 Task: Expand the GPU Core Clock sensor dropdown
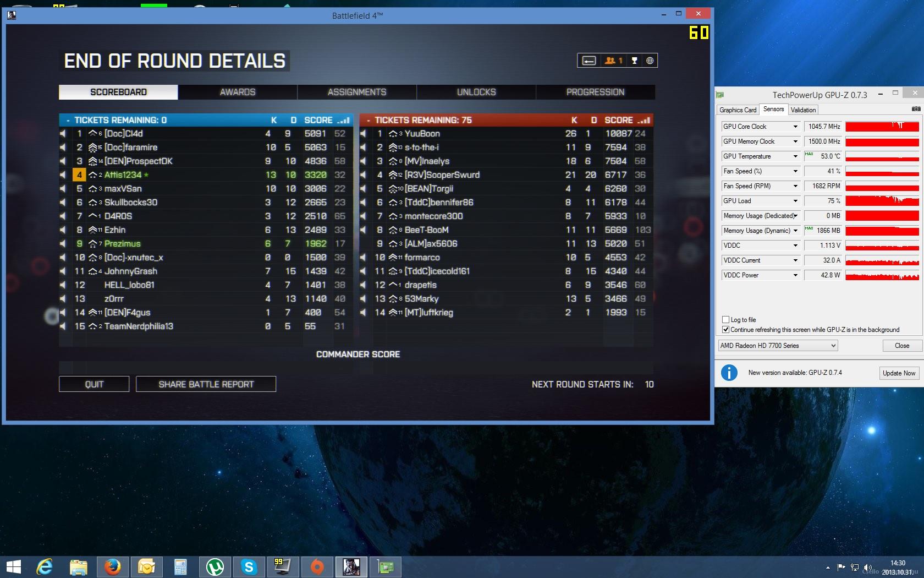tap(795, 127)
